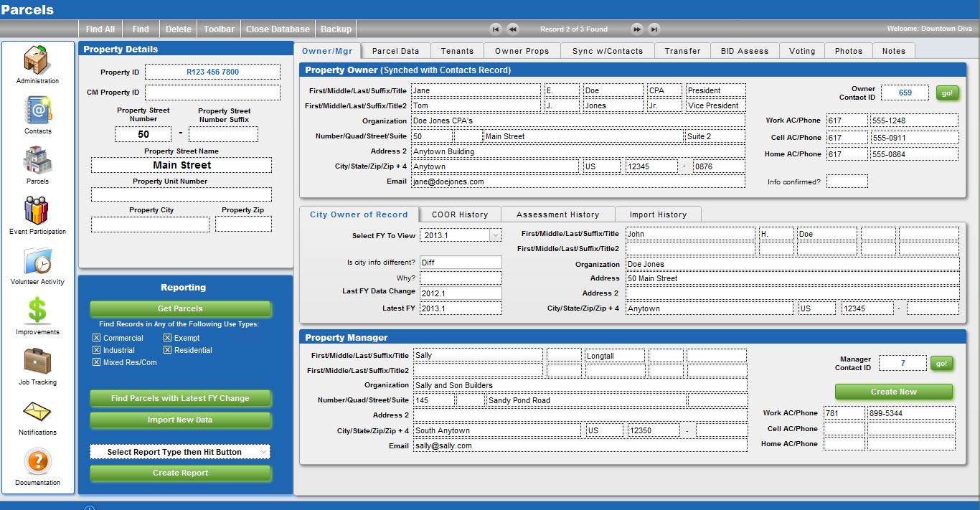Open the Assessment History tab
This screenshot has width=980, height=510.
click(557, 214)
